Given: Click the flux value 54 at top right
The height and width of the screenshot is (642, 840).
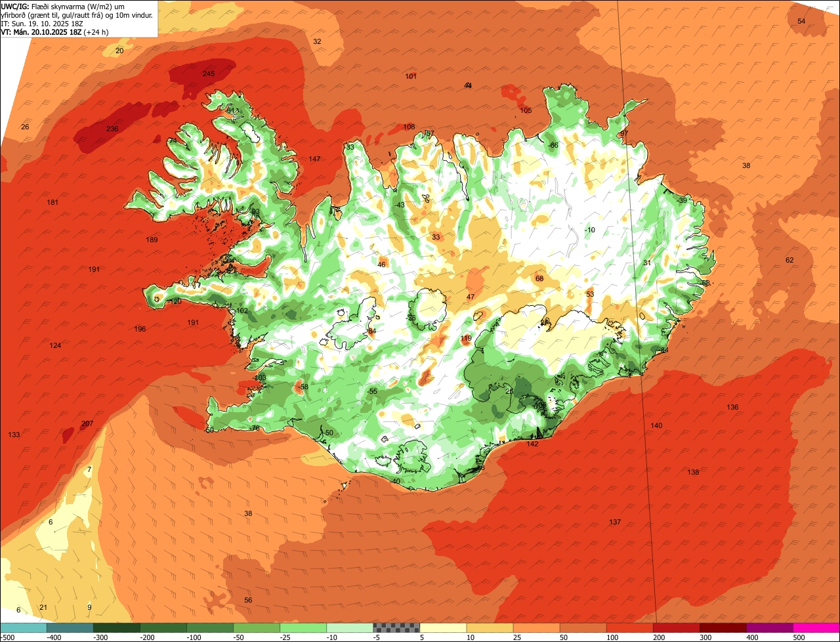Looking at the screenshot, I should (801, 21).
